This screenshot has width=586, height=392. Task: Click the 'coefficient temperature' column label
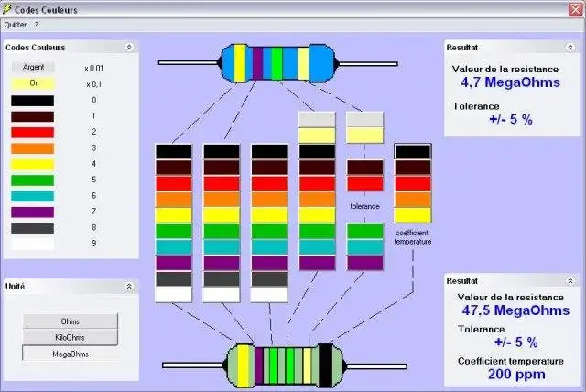pyautogui.click(x=413, y=237)
